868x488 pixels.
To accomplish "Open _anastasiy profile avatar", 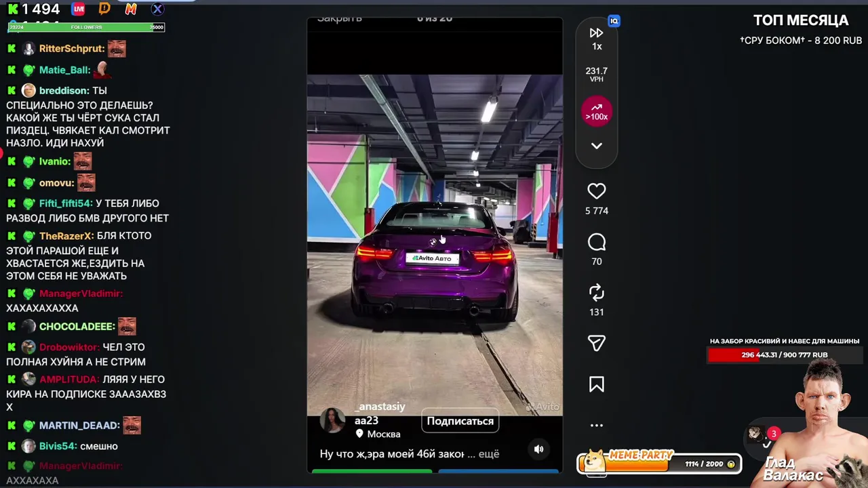I will tap(333, 420).
